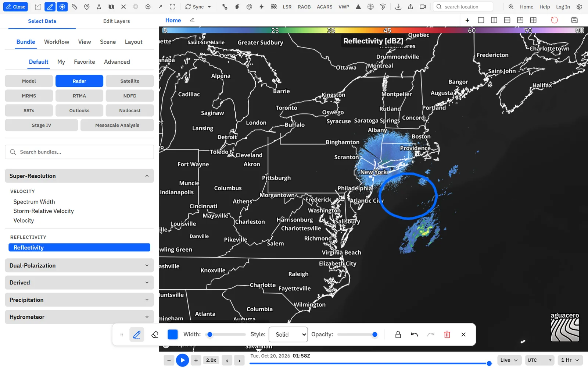Image resolution: width=588 pixels, height=368 pixels.
Task: Expand the Hydrometeor section
Action: (x=79, y=317)
